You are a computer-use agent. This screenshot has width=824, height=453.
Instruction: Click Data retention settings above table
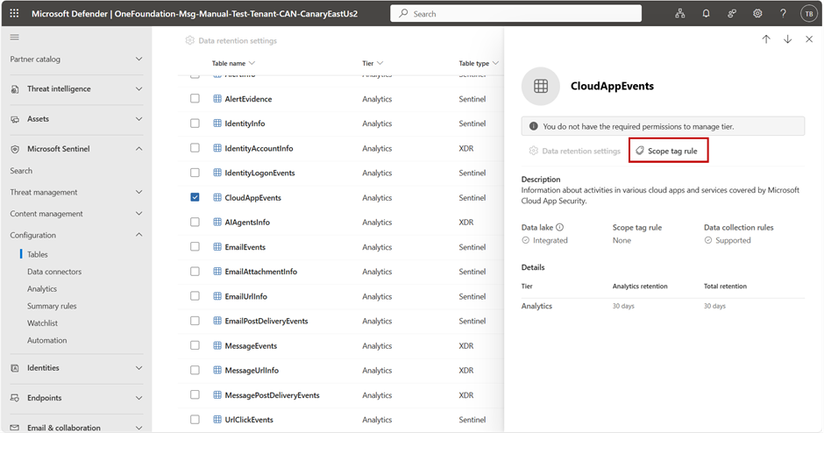pyautogui.click(x=231, y=40)
